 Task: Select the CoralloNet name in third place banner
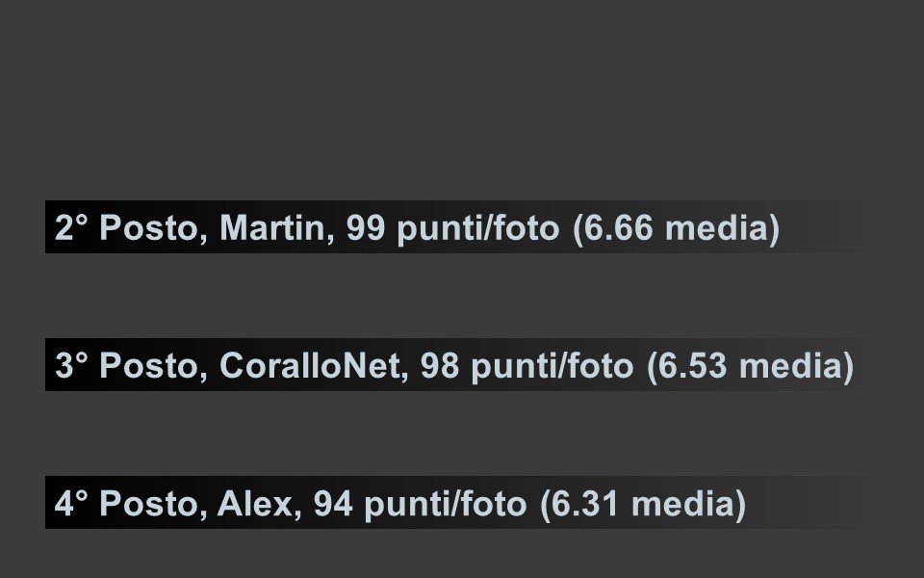pos(310,366)
